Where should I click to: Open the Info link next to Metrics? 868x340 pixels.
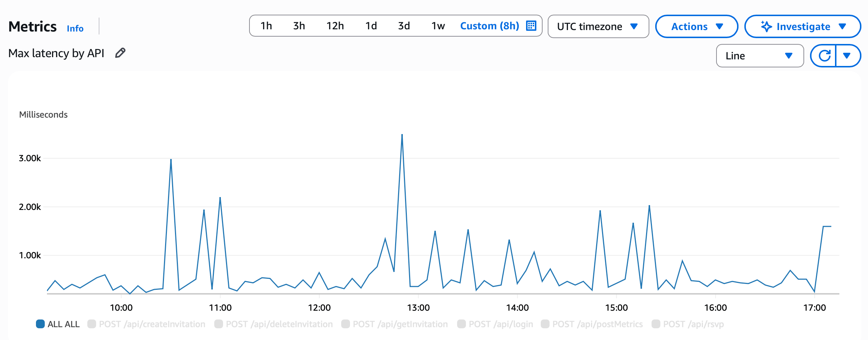(x=75, y=28)
